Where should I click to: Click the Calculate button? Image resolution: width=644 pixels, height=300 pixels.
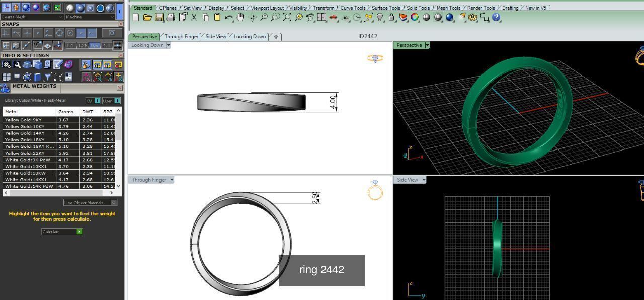click(62, 232)
